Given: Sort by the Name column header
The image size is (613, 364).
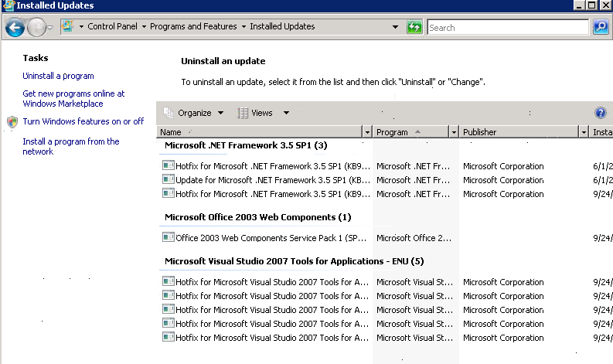Looking at the screenshot, I should point(260,132).
